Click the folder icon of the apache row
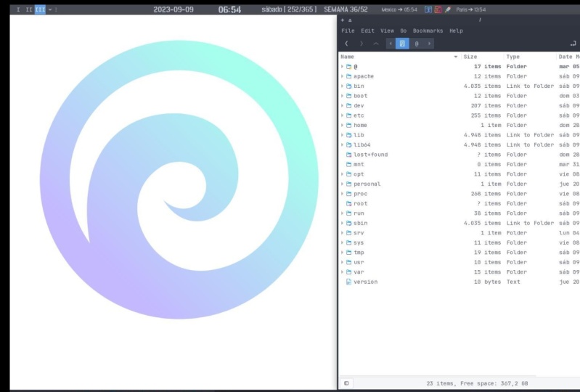 pyautogui.click(x=349, y=76)
